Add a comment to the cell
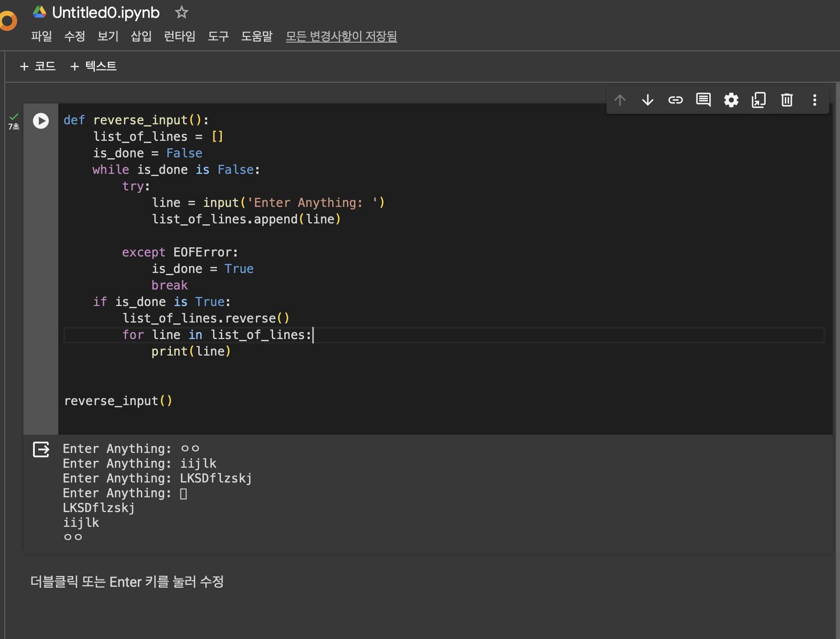The height and width of the screenshot is (639, 840). [x=703, y=100]
